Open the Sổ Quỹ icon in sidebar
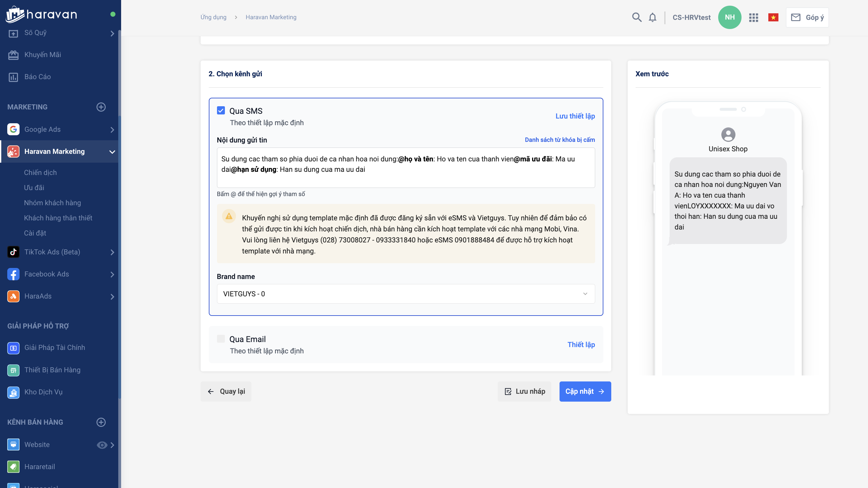 [x=13, y=33]
